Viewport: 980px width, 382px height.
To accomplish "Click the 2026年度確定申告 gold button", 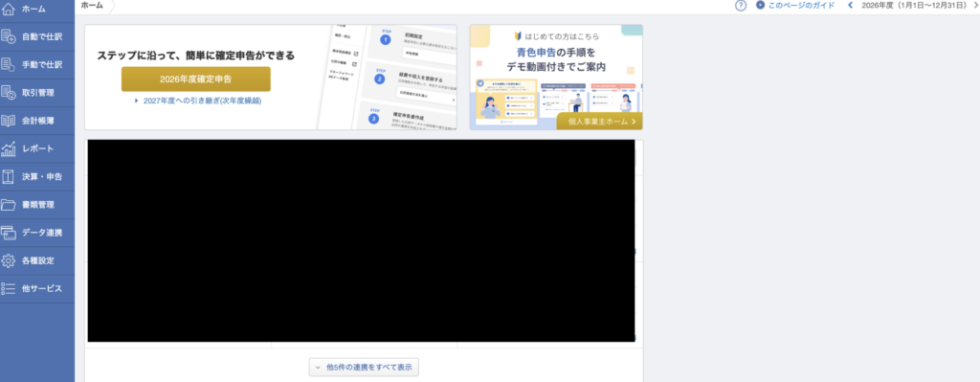I will coord(195,79).
